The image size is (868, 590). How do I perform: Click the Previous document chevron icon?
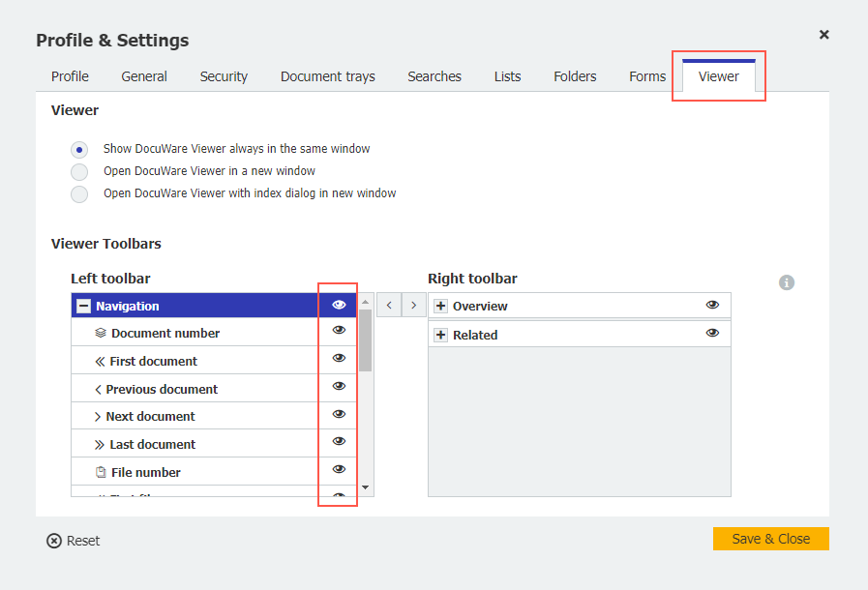tap(99, 390)
